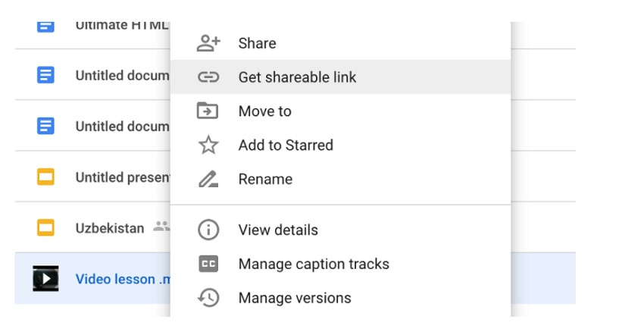Click the link icon beside Get shareable link
This screenshot has height=335, width=644.
[208, 77]
